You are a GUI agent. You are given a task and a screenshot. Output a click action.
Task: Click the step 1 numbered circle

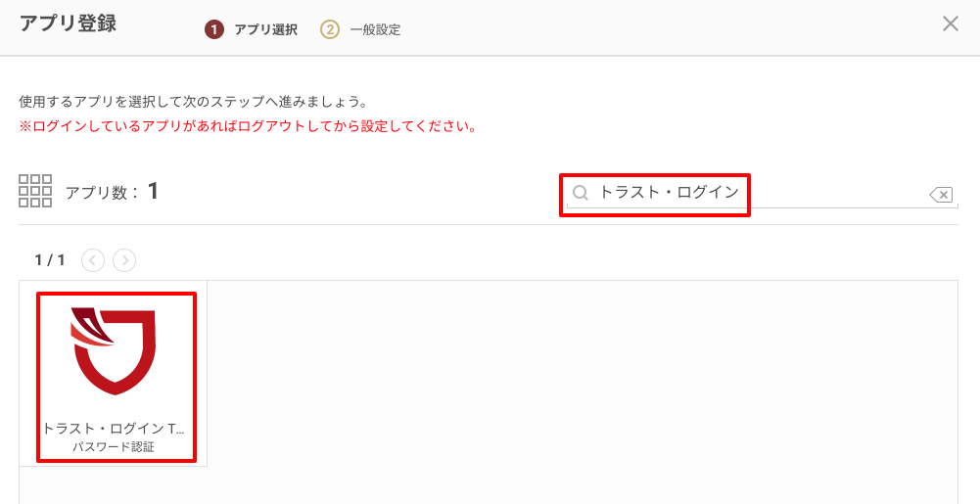click(213, 29)
